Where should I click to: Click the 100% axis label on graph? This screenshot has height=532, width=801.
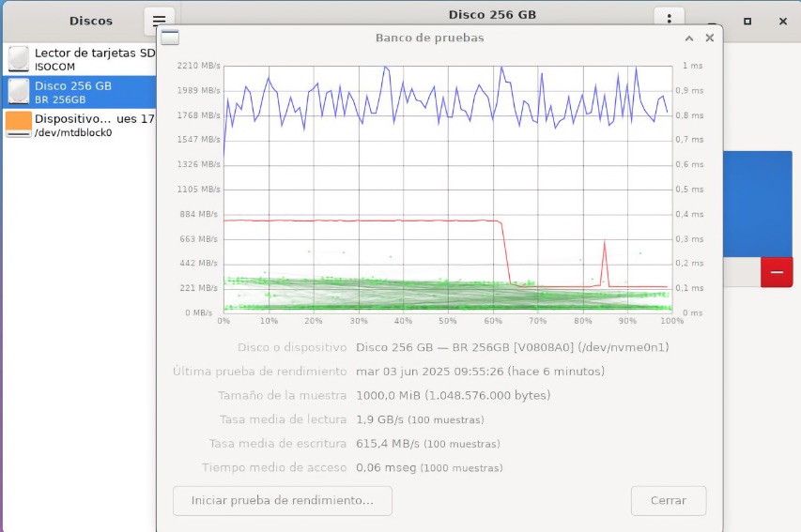click(x=671, y=321)
